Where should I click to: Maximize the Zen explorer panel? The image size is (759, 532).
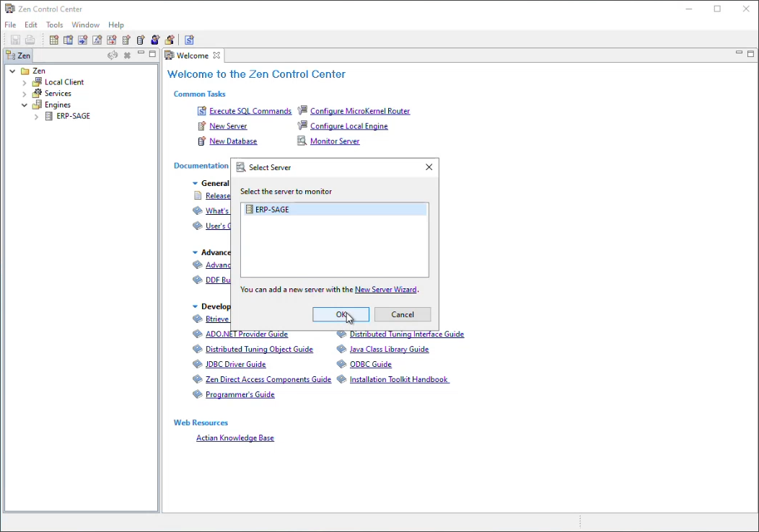click(152, 54)
